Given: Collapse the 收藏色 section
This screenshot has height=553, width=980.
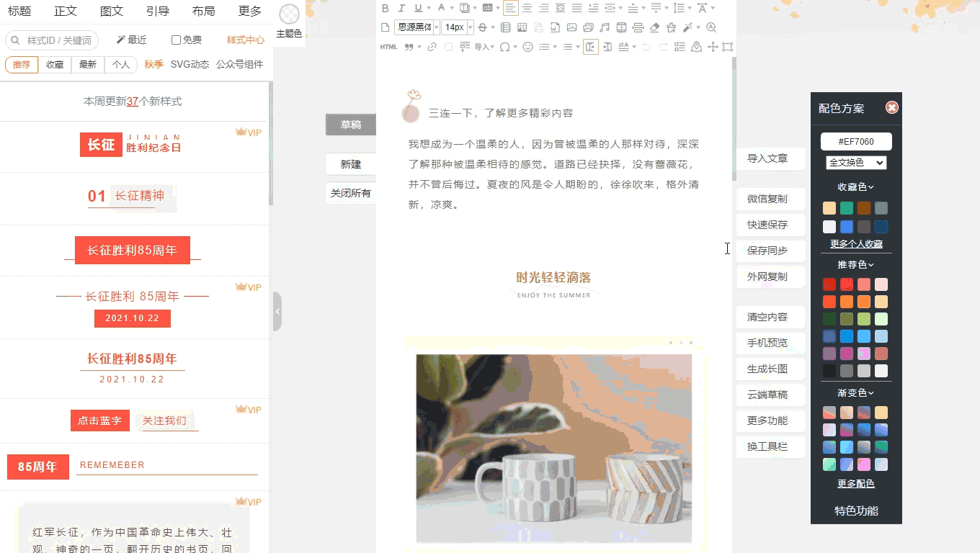Looking at the screenshot, I should [x=856, y=187].
